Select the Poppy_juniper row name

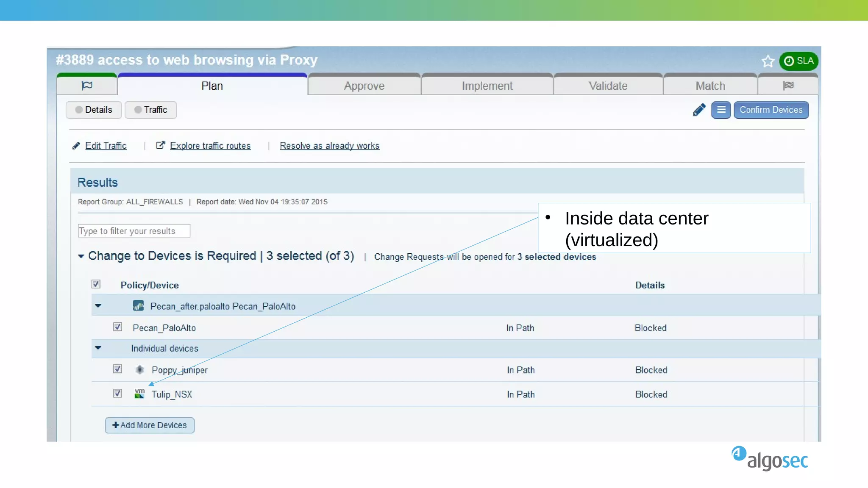click(180, 370)
